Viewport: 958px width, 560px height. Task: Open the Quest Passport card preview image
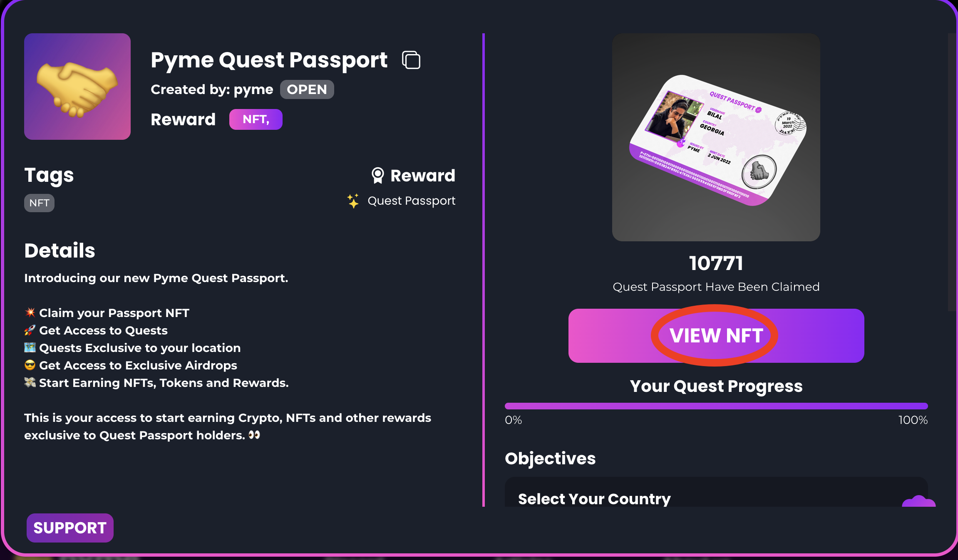click(x=716, y=137)
